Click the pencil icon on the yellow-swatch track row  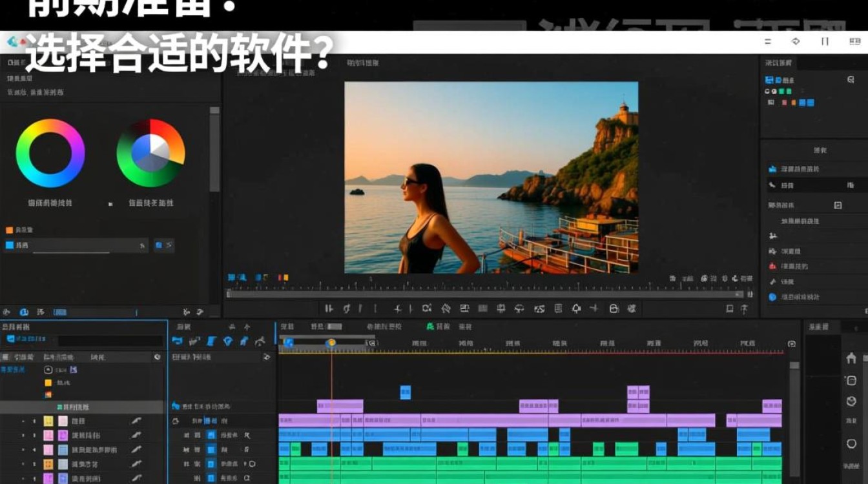coord(136,421)
